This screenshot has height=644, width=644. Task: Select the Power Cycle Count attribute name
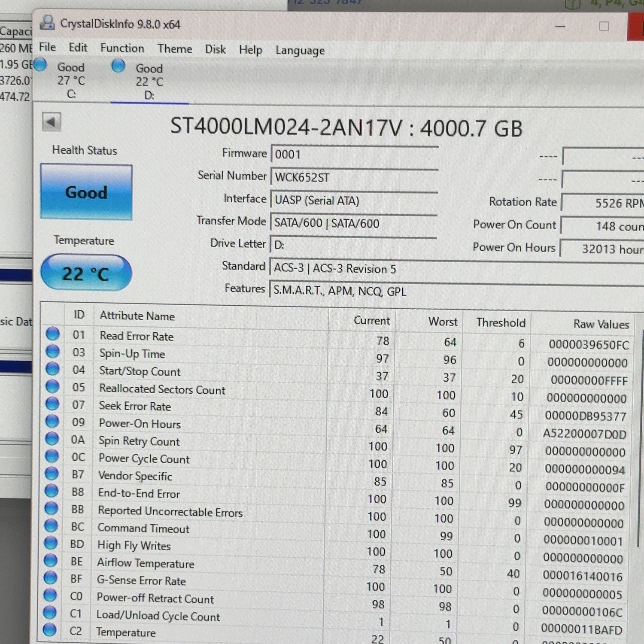pos(144,459)
